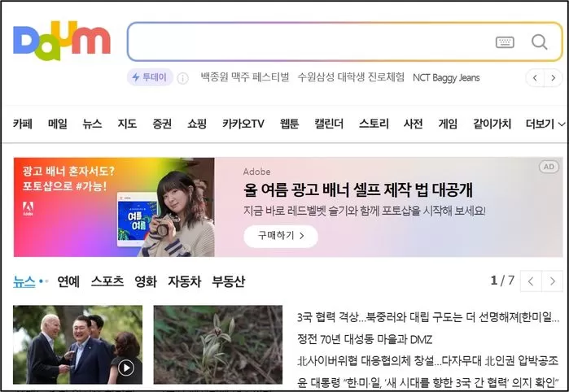The height and width of the screenshot is (392, 569).
Task: Open trending keyword 백종원 맥주 페스티벌
Action: (x=245, y=77)
